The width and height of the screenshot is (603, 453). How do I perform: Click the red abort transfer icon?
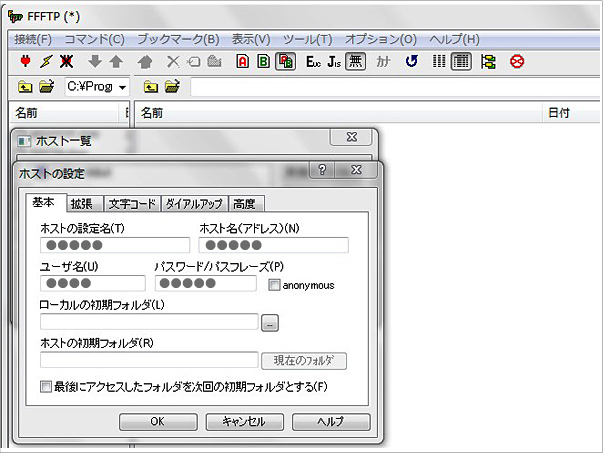click(517, 62)
